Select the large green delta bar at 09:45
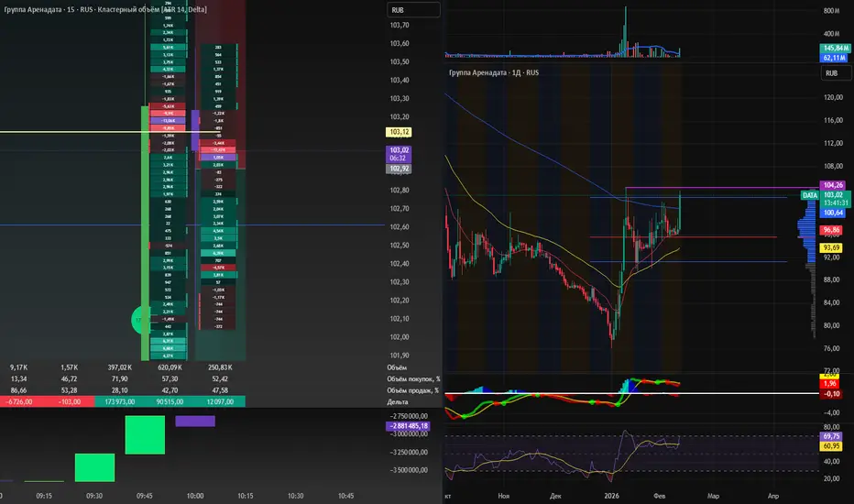This screenshot has height=504, width=854. pos(145,434)
